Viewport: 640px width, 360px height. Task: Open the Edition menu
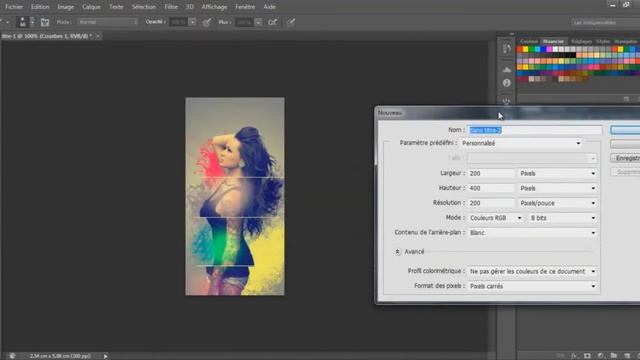[40, 7]
